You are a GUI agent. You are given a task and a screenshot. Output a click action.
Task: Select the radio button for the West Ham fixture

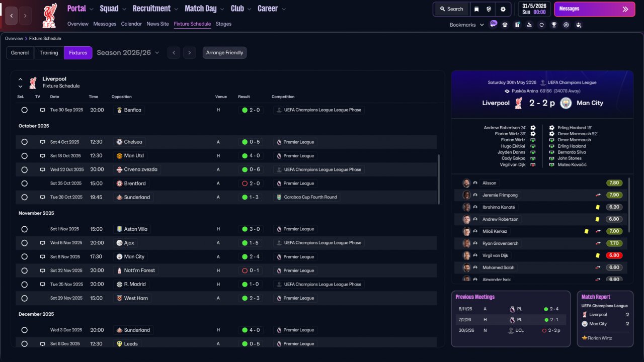coord(24,298)
